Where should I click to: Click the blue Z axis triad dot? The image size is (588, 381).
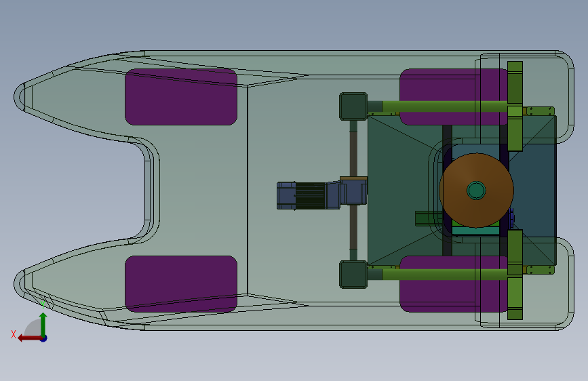[44, 338]
